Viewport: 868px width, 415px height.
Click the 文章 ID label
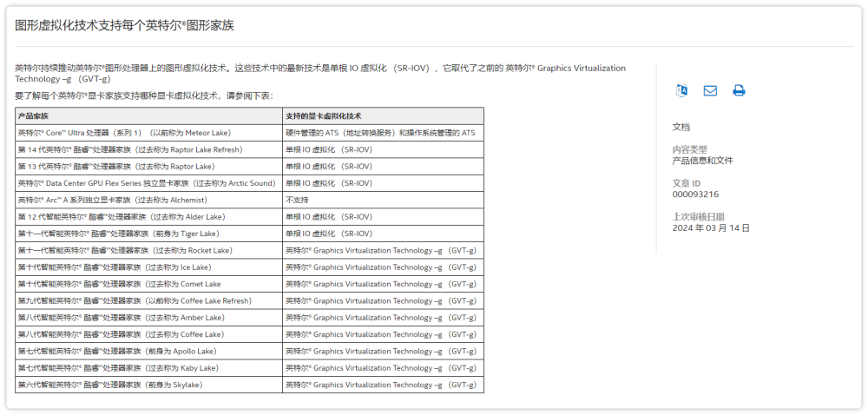point(687,184)
